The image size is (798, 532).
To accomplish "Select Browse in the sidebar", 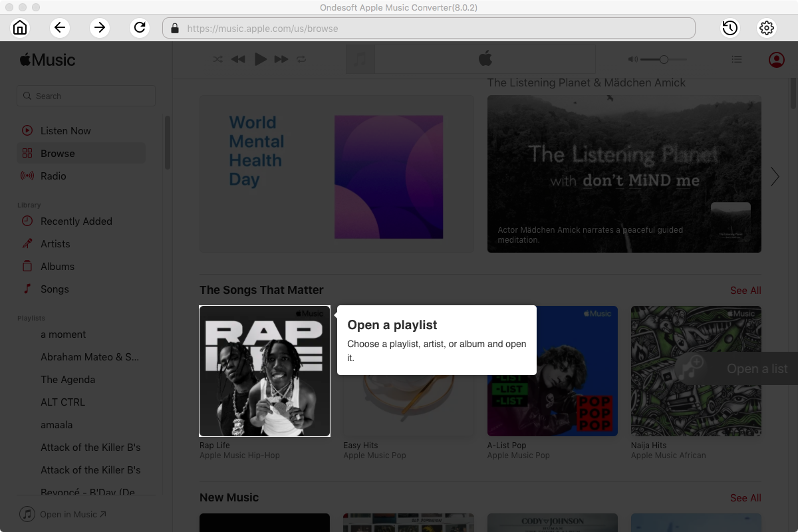I will pyautogui.click(x=80, y=154).
